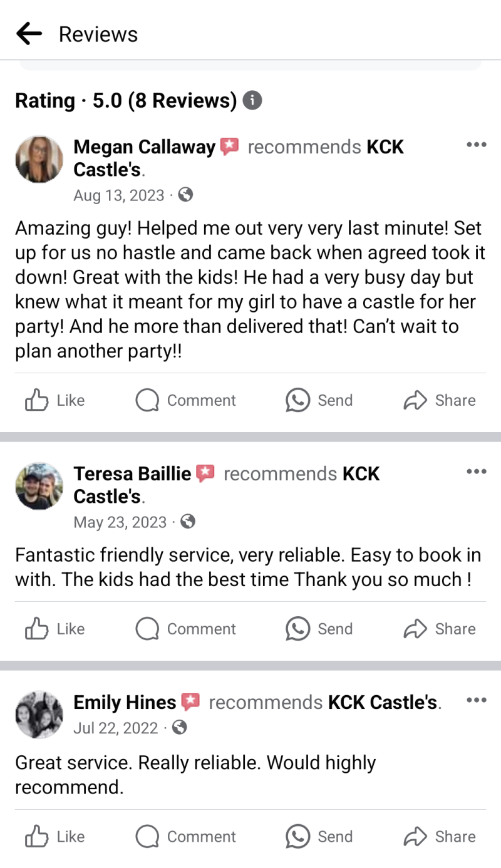Screen dimensions: 501x868
Task: Tap the back arrow beside Reviews
Action: pos(29,34)
